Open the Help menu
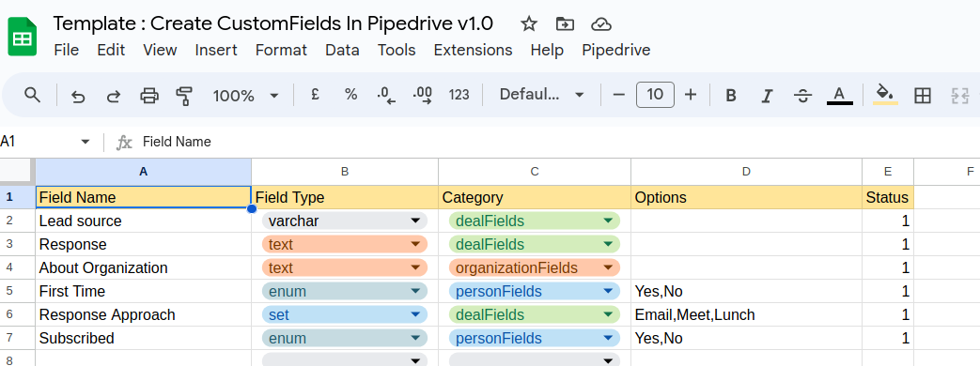The height and width of the screenshot is (366, 980). click(x=547, y=50)
